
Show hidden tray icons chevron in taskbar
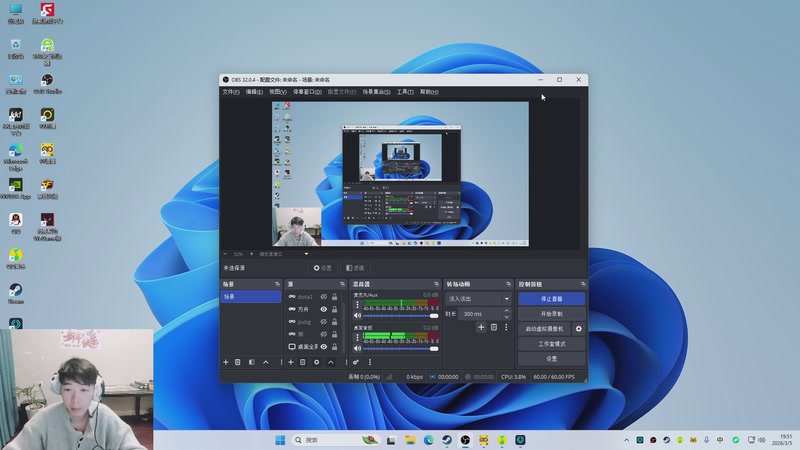click(x=627, y=440)
